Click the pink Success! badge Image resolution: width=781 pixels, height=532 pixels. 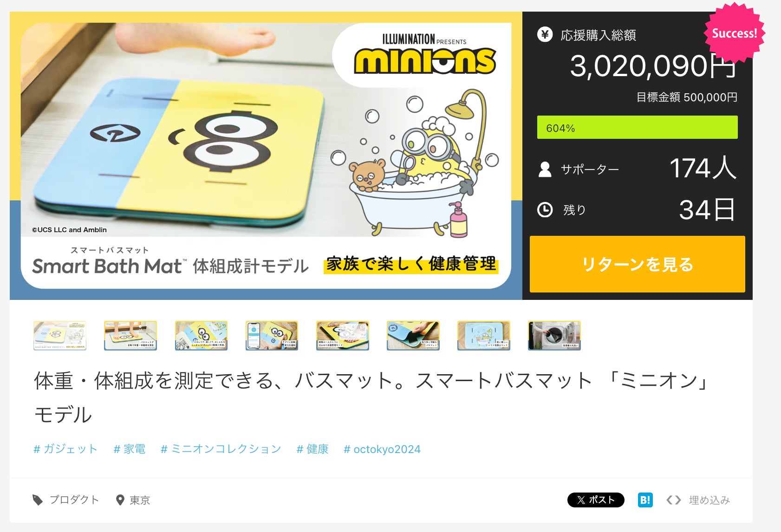coord(735,33)
